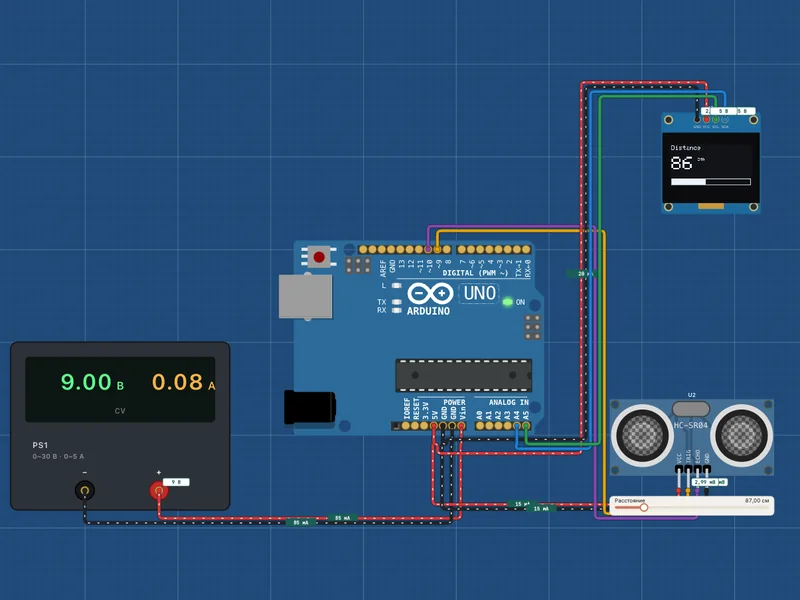Click the Arduino L indicator LED
The width and height of the screenshot is (800, 600).
(396, 286)
